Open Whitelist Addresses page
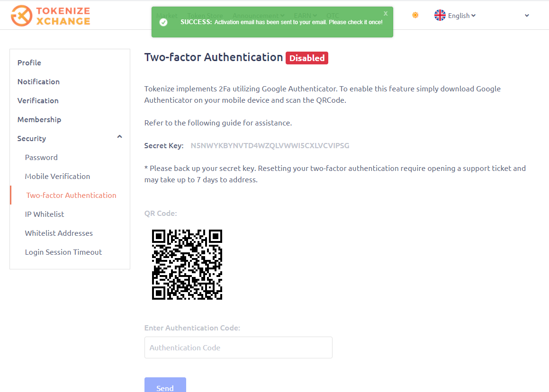The height and width of the screenshot is (392, 549). 59,233
